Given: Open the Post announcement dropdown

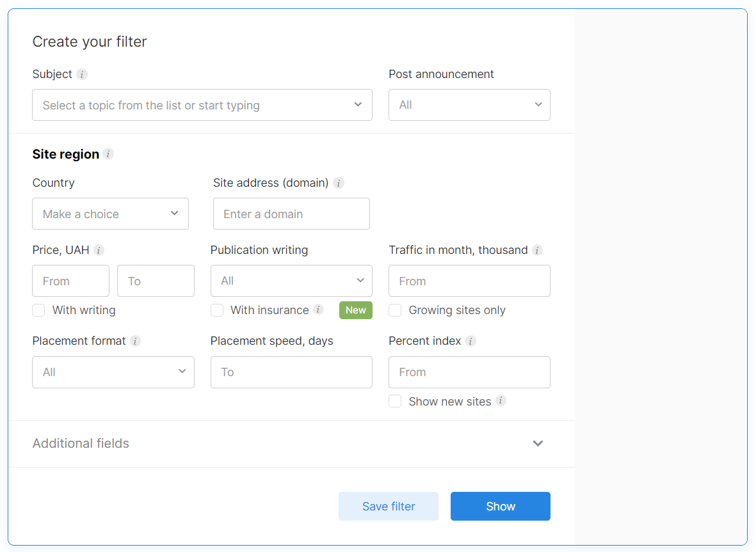Looking at the screenshot, I should point(469,105).
